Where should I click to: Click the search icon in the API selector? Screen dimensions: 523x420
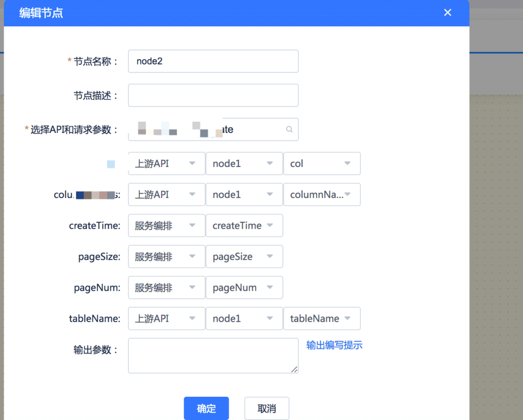[289, 129]
